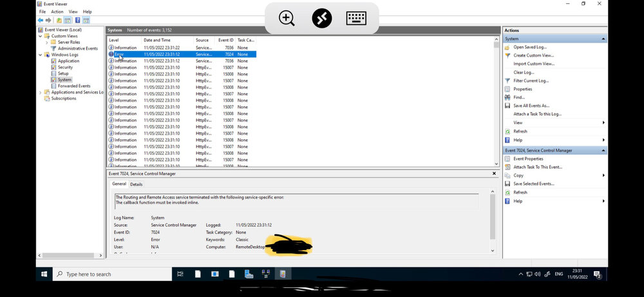Choose Save All Events As

point(531,106)
